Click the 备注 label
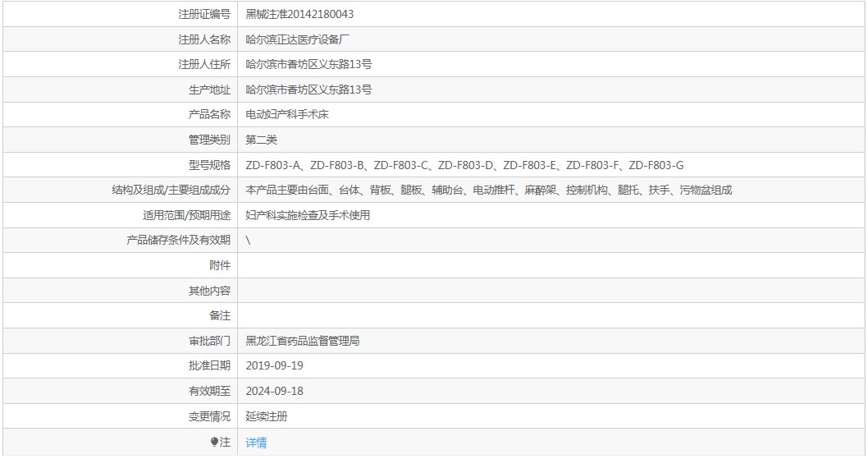 220,315
